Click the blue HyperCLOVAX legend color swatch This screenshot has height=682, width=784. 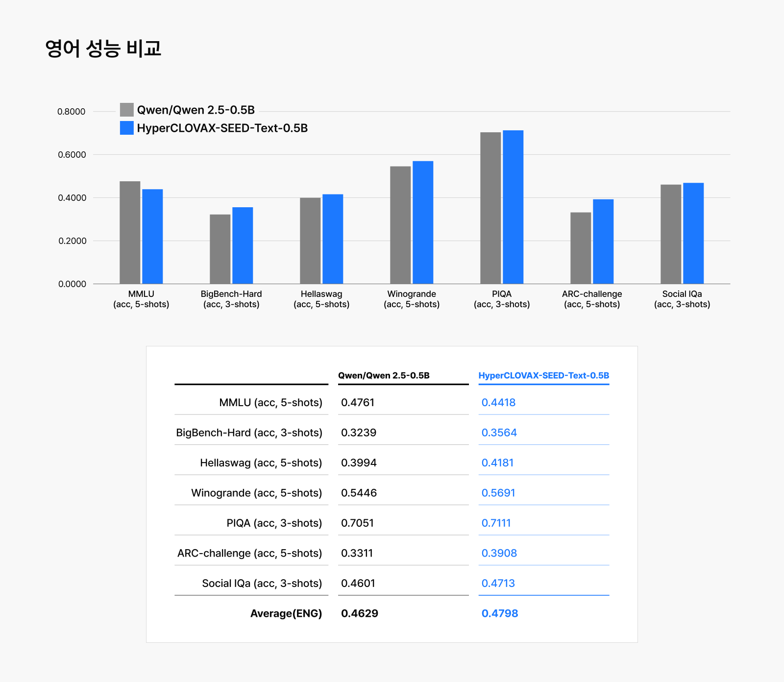(x=127, y=128)
